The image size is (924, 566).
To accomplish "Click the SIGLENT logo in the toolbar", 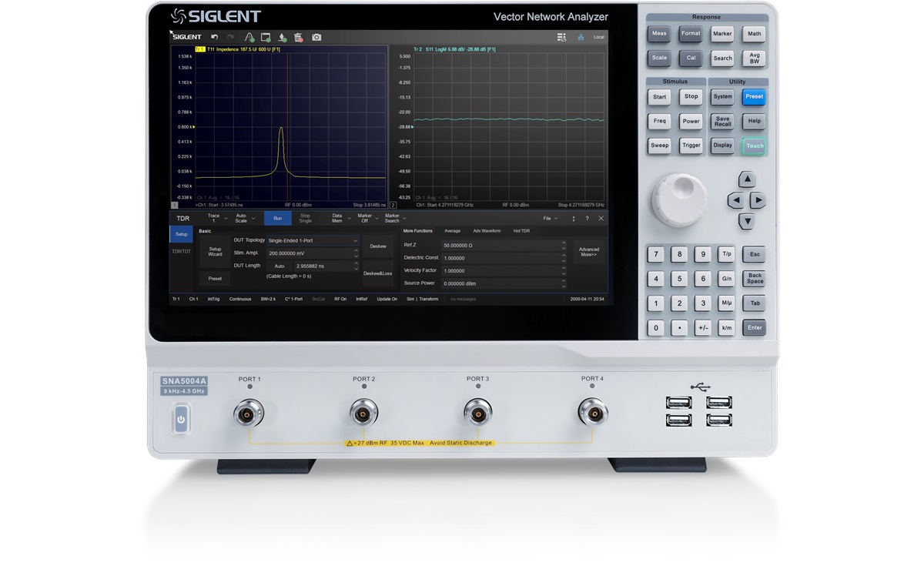I will 186,36.
